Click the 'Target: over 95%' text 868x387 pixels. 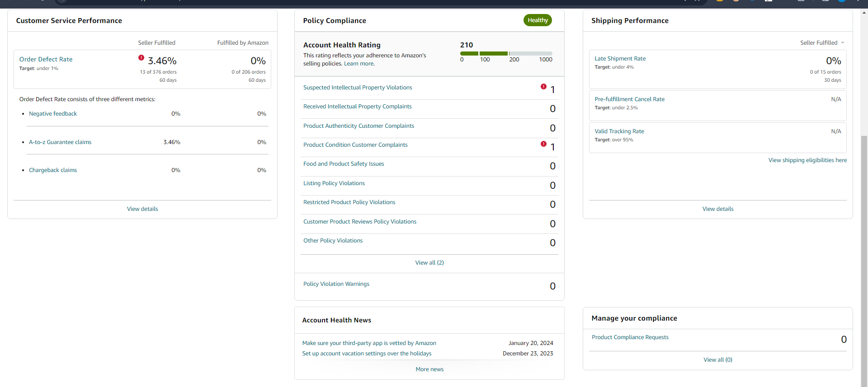614,140
